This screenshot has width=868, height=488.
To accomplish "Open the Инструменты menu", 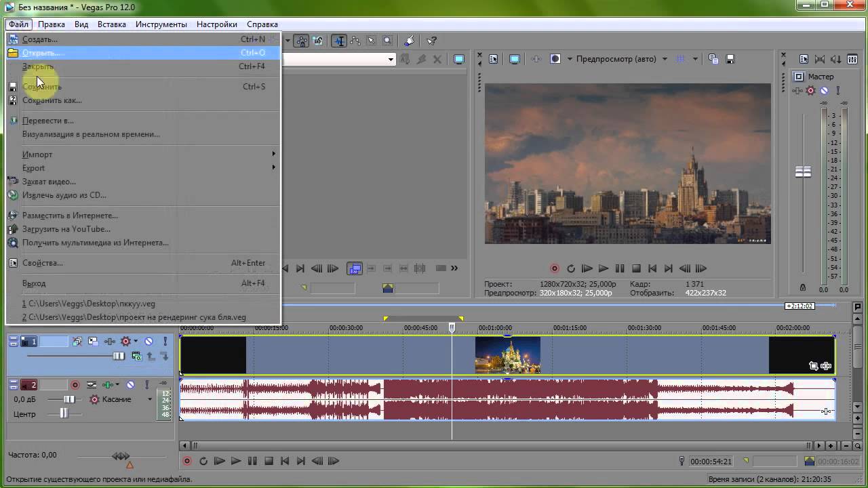I will (x=161, y=24).
